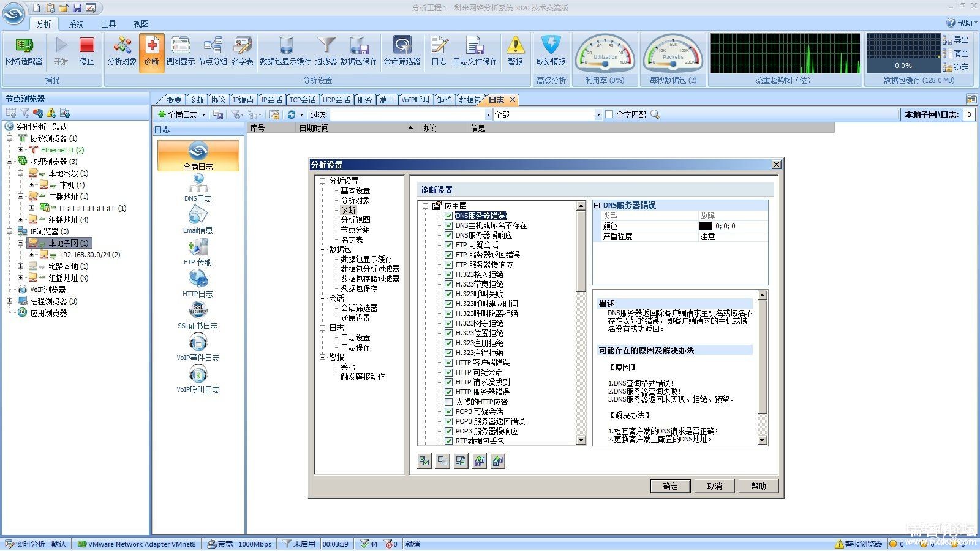The width and height of the screenshot is (980, 551).
Task: Open FTP 传输 log view
Action: coord(198,252)
